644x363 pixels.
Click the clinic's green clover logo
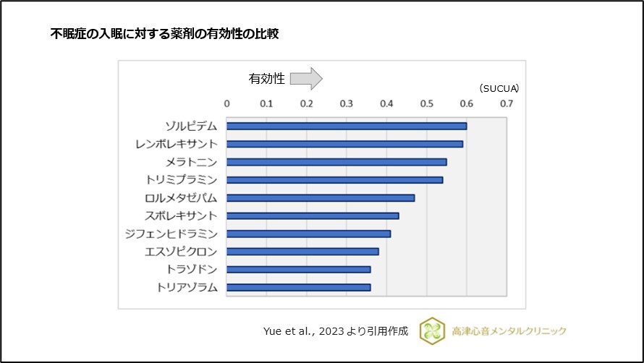(433, 330)
